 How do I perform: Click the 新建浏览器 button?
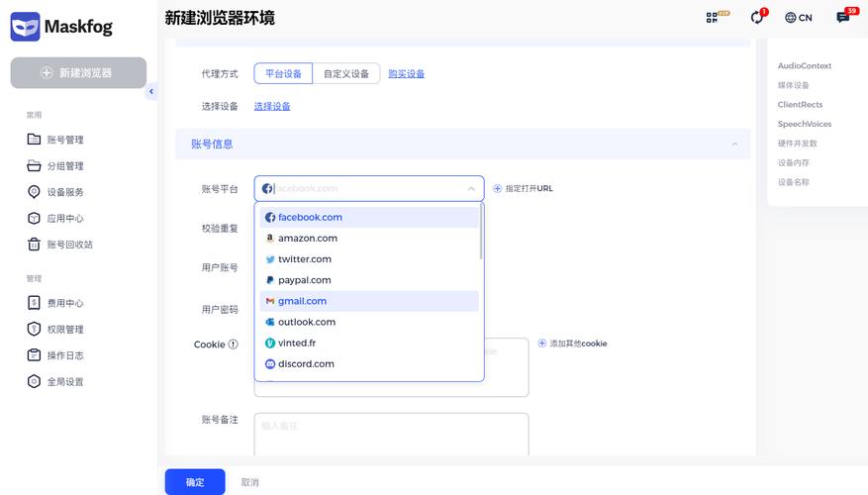78,72
